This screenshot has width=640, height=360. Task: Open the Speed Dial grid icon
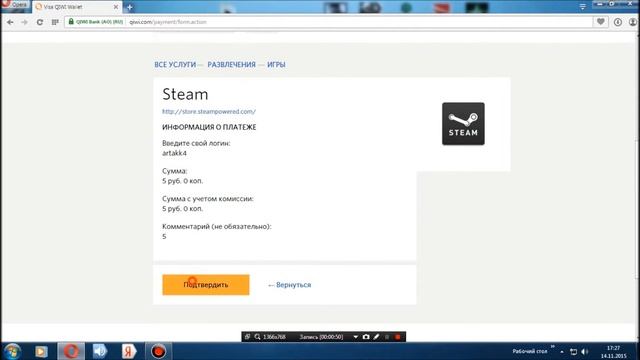[x=55, y=22]
